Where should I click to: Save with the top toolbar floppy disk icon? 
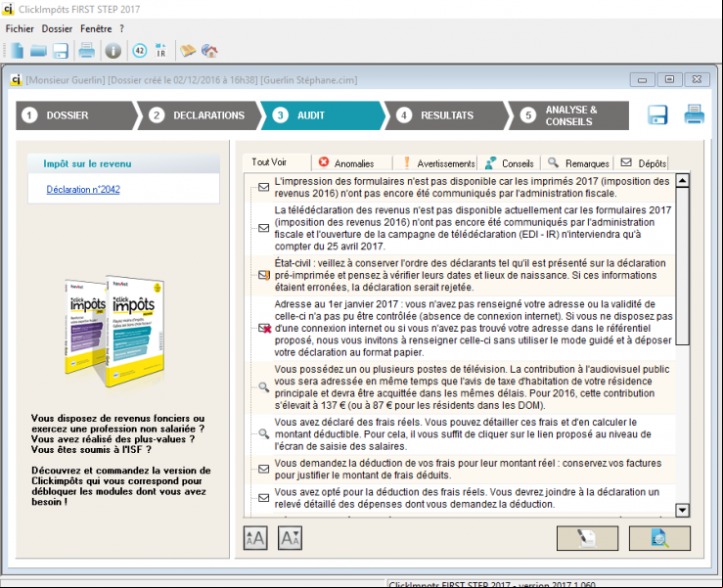tap(61, 51)
